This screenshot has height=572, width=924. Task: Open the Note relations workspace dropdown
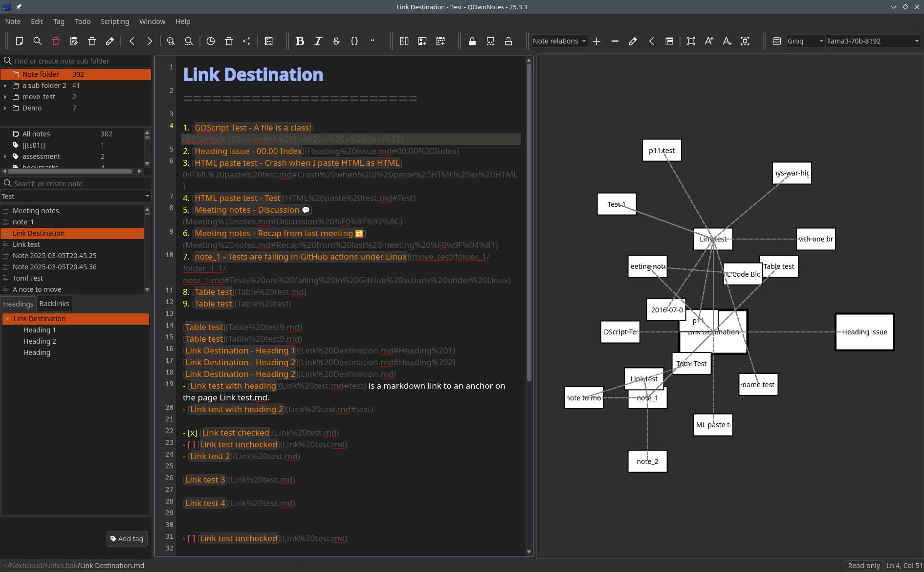[x=559, y=42]
